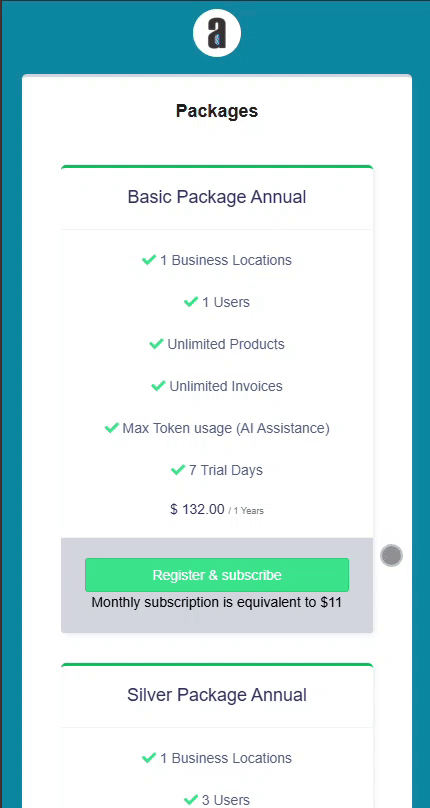Click the checkmark beside Unlimited Products
Screen dimensions: 430x808
click(156, 344)
